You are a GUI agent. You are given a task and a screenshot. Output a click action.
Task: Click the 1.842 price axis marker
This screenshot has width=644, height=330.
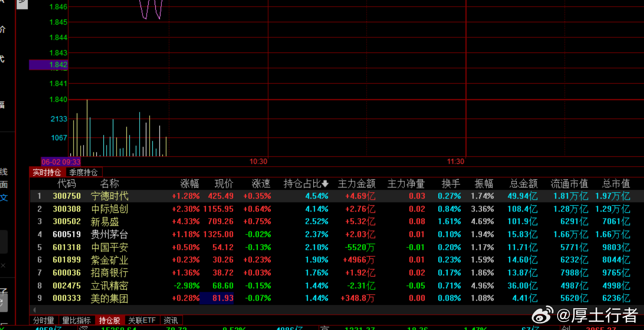point(49,65)
